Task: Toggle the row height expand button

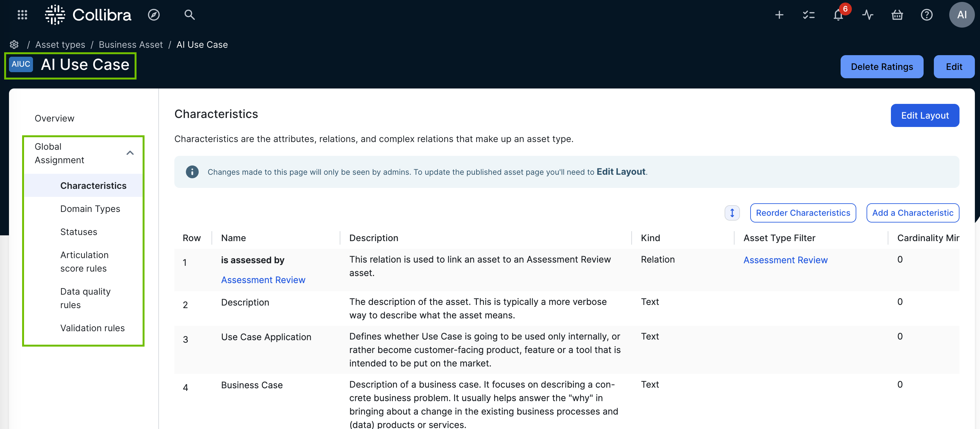Action: (732, 213)
